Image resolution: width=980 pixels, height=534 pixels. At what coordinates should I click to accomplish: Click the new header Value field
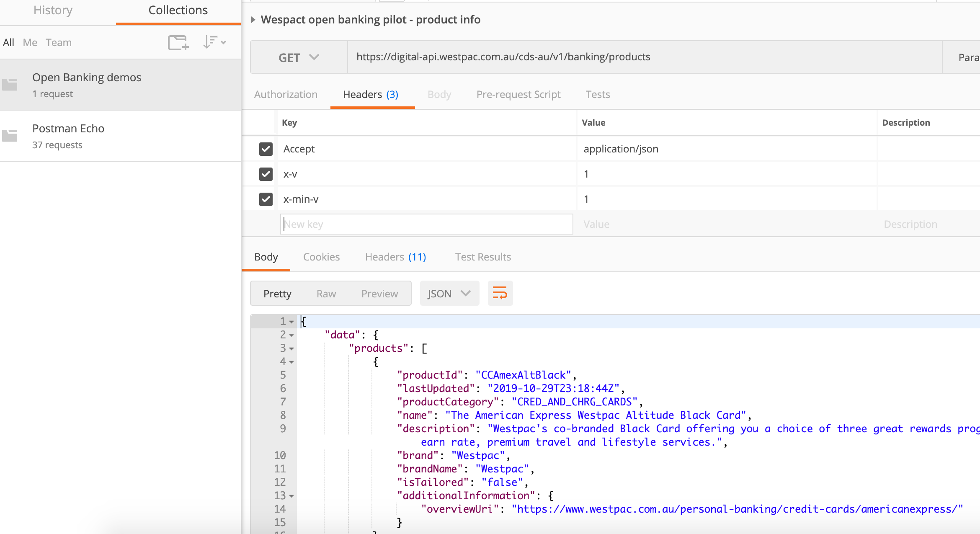pos(727,224)
